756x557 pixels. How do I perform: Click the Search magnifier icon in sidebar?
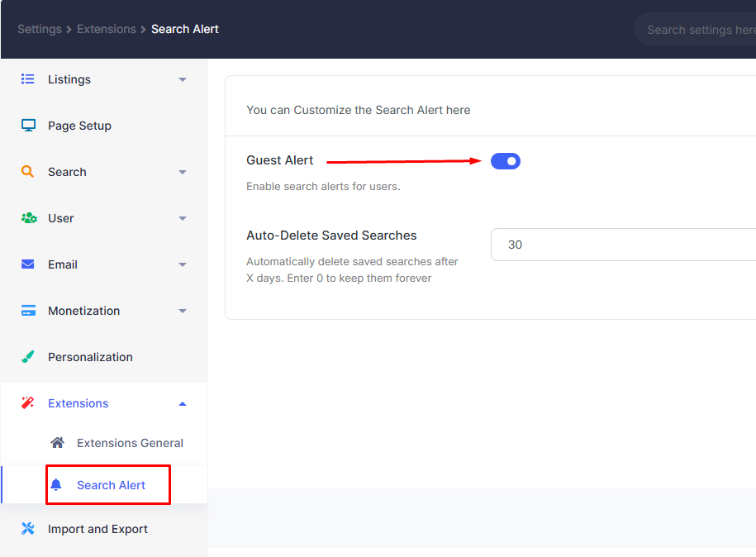(x=28, y=172)
